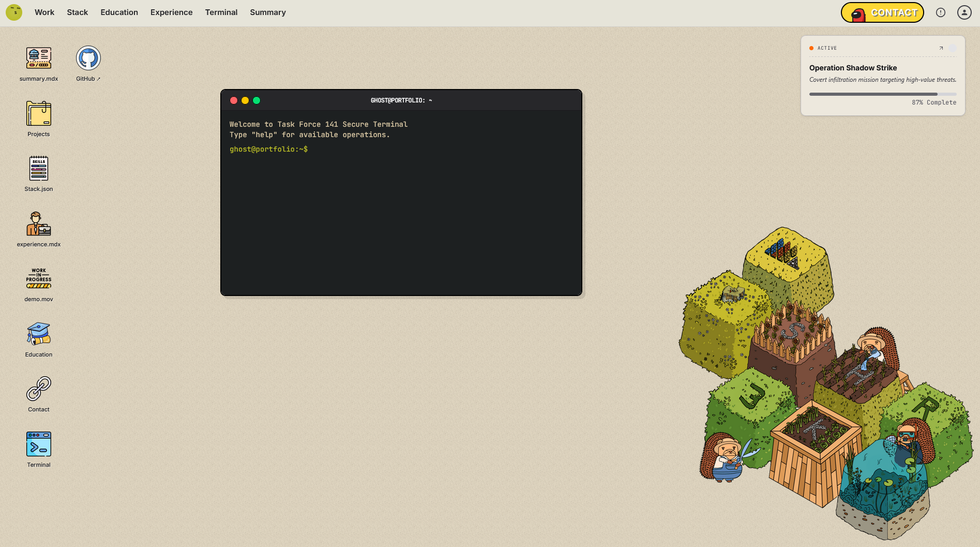Viewport: 980px width, 547px height.
Task: Expand the Operation Shadow Strike card arrow
Action: pos(941,48)
